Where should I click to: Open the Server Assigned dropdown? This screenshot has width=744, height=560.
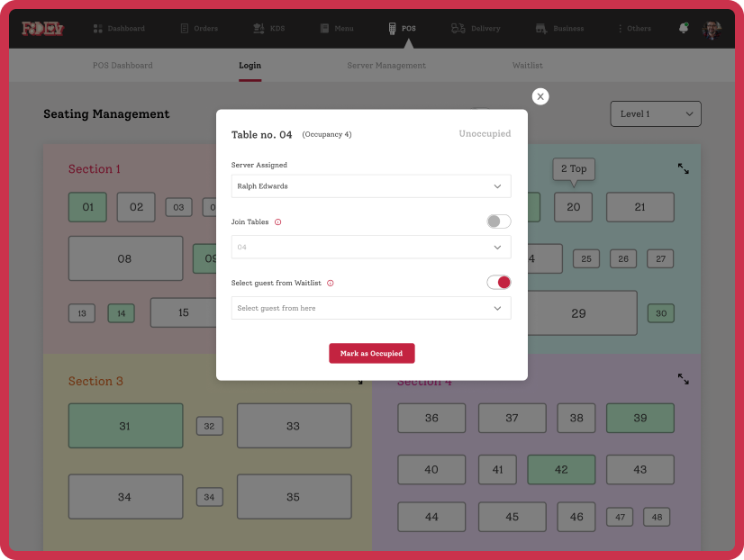371,186
